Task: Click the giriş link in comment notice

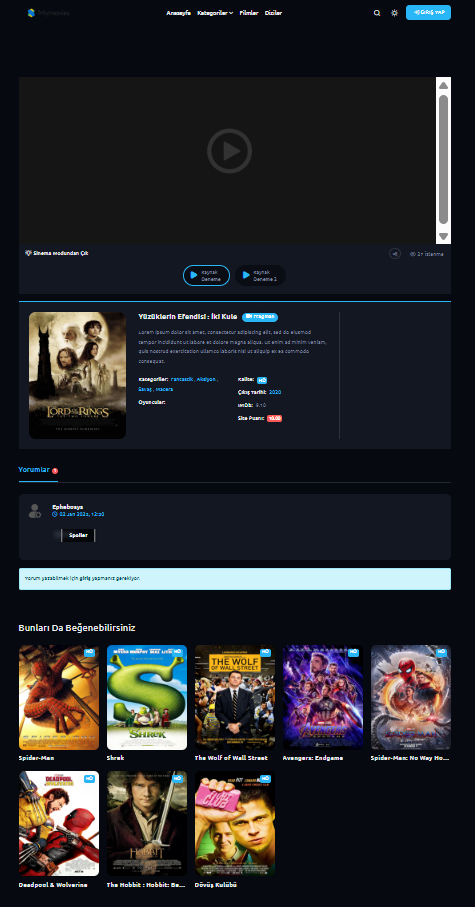Action: coord(84,578)
